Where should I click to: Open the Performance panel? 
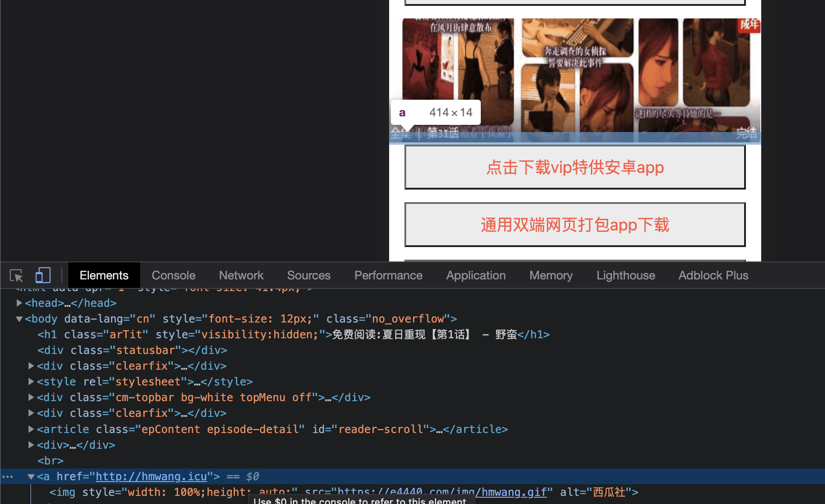[388, 275]
